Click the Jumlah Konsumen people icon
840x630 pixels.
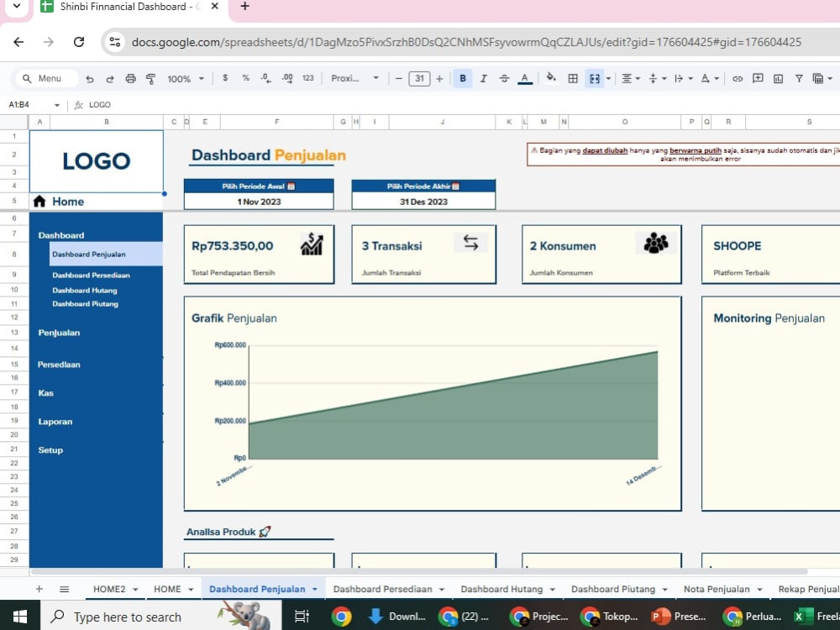coord(656,243)
